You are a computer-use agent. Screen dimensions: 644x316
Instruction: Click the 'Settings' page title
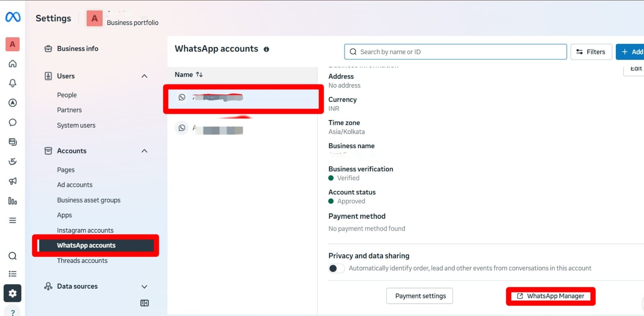53,19
